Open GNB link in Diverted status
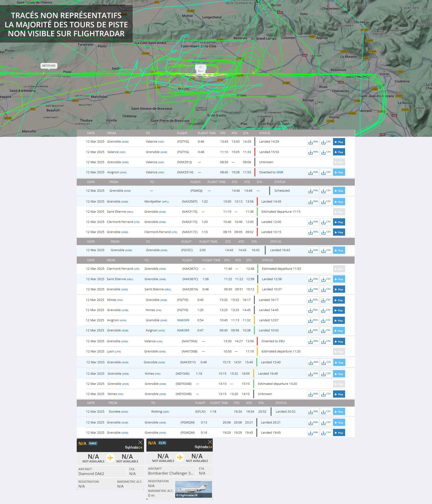 [280, 172]
